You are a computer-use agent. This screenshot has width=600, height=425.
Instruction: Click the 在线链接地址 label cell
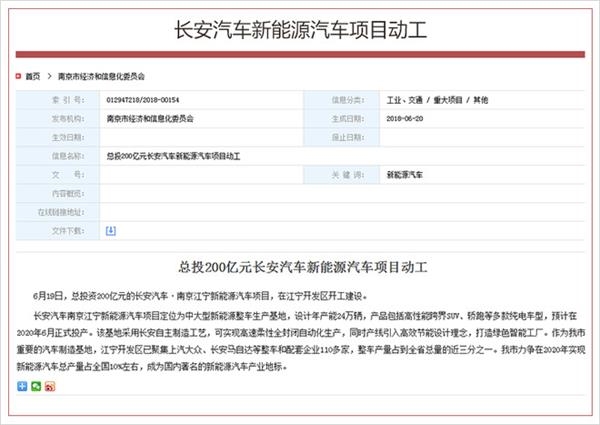pyautogui.click(x=58, y=212)
